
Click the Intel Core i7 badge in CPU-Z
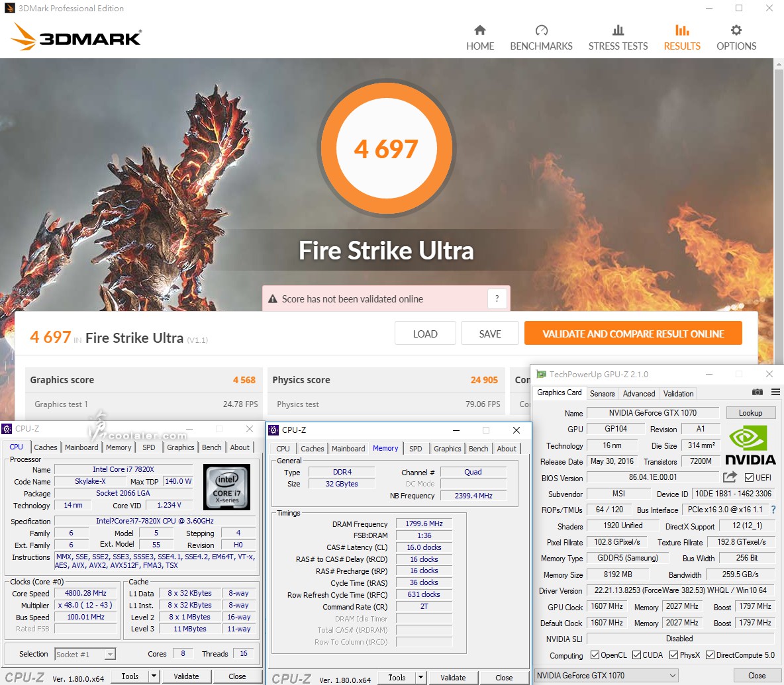point(226,486)
